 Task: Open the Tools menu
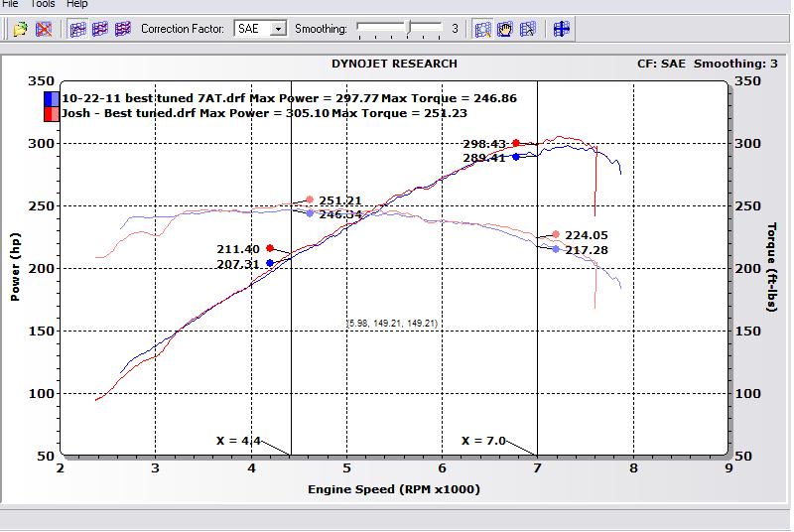point(43,4)
